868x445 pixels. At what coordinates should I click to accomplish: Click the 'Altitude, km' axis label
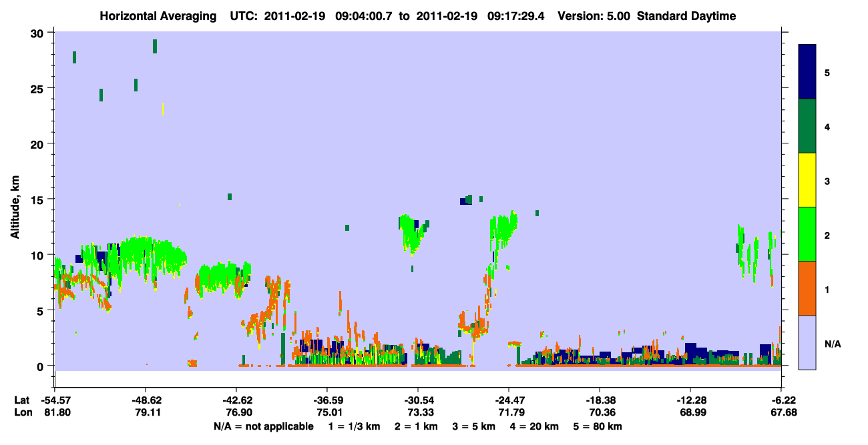click(15, 207)
